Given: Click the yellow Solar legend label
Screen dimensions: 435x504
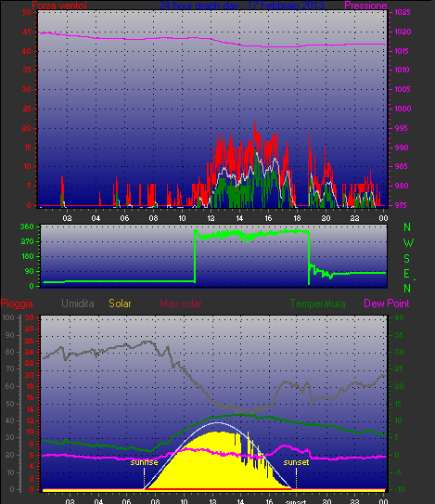Looking at the screenshot, I should coord(120,304).
